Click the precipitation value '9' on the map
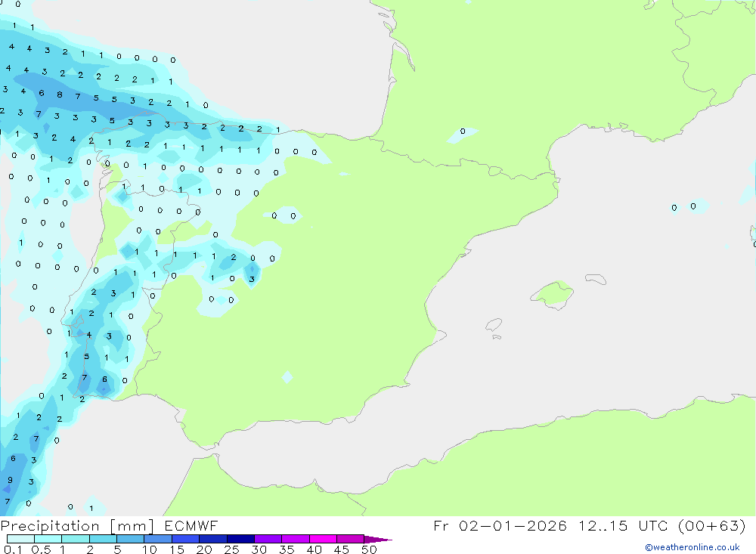 click(x=10, y=480)
